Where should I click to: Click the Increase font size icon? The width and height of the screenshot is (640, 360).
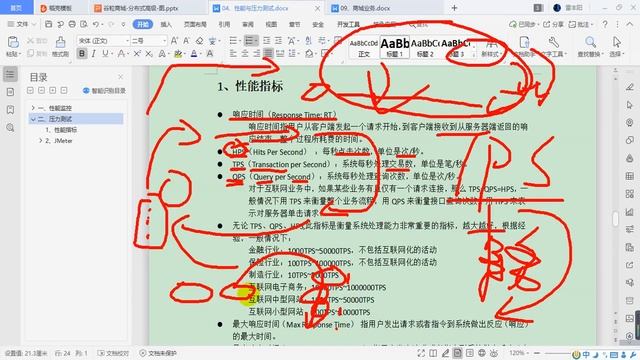(174, 40)
